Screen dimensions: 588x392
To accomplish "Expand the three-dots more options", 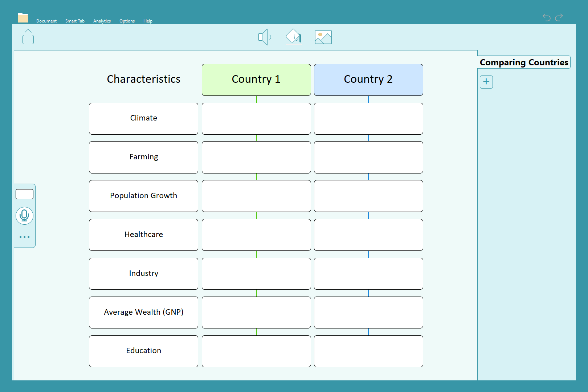I will [24, 237].
